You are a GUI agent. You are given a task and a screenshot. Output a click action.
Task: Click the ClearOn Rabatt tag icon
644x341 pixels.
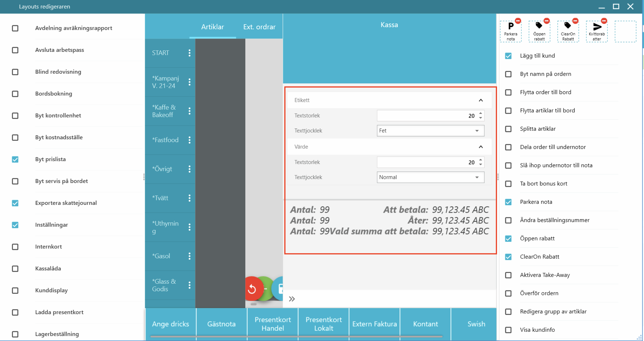(568, 25)
